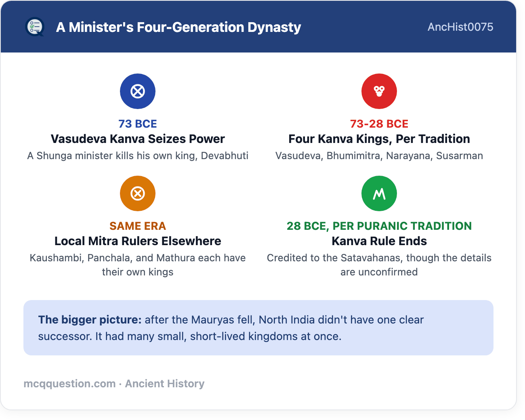The width and height of the screenshot is (525, 420).
Task: Open the mcqquestion.com footer link
Action: [70, 384]
